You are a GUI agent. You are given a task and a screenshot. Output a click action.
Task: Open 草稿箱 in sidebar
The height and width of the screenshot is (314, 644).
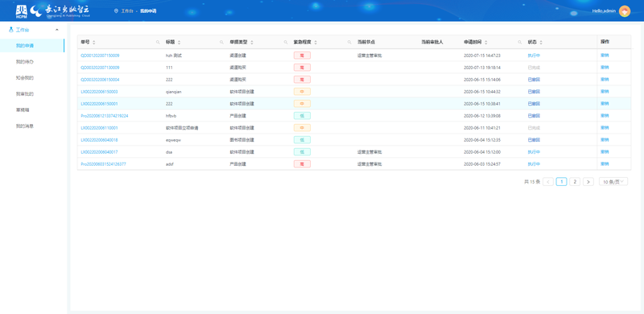[x=23, y=109]
